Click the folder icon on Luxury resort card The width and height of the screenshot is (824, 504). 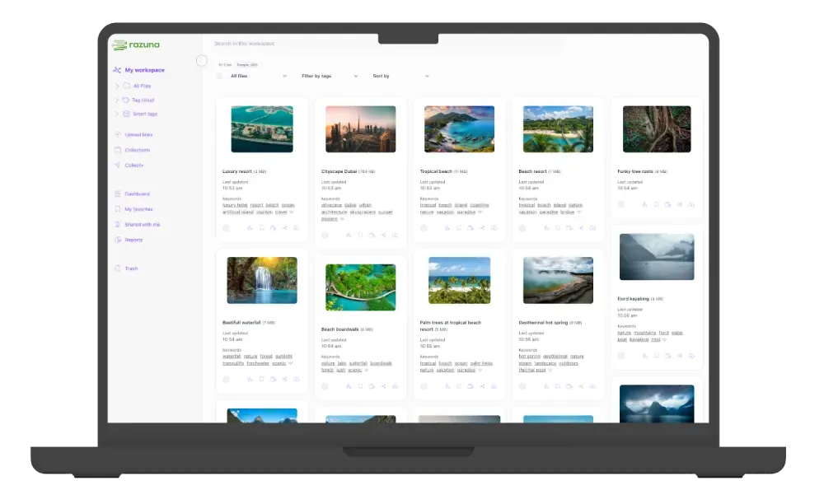coord(273,228)
